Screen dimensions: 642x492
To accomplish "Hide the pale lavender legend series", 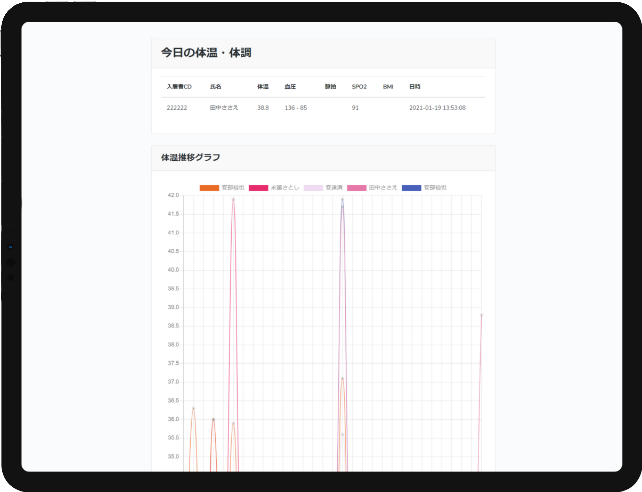I will coord(313,187).
